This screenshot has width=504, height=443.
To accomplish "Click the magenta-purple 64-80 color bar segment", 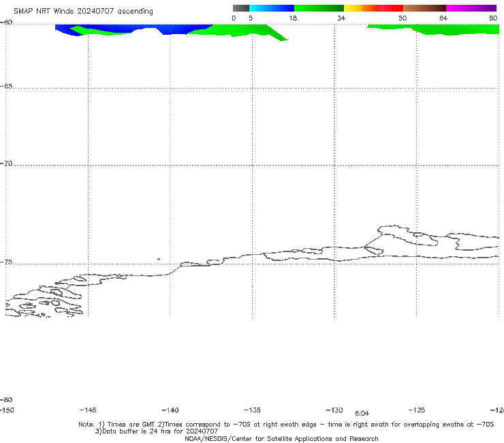I will tap(471, 8).
